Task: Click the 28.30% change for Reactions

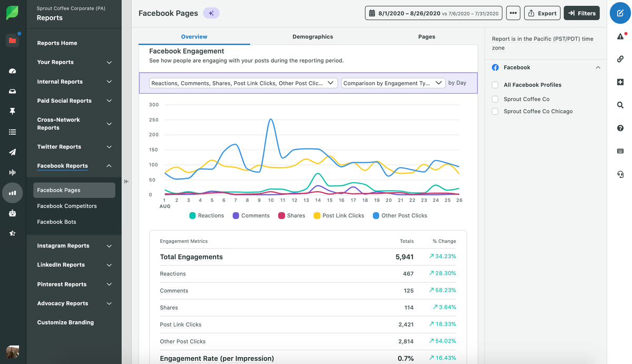Action: [442, 273]
